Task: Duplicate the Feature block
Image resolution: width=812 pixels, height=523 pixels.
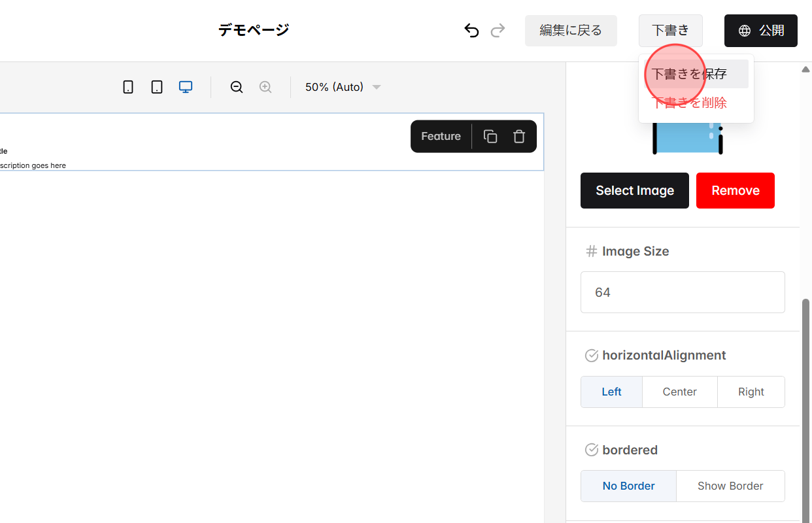Action: pyautogui.click(x=490, y=136)
